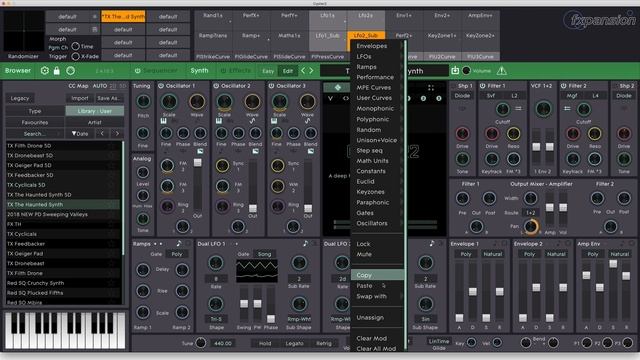Image resolution: width=640 pixels, height=360 pixels.
Task: Click the Tuning Pitch knob
Action: pyautogui.click(x=143, y=102)
